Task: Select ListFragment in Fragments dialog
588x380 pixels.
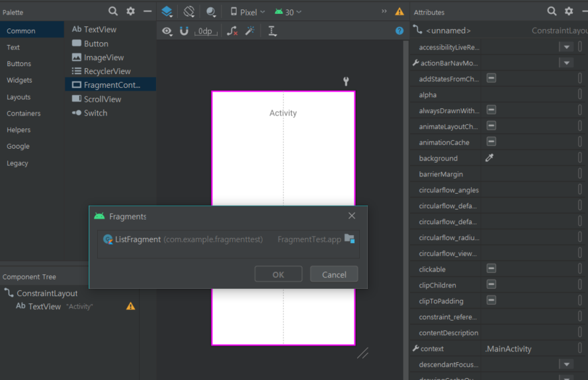Action: [228, 239]
